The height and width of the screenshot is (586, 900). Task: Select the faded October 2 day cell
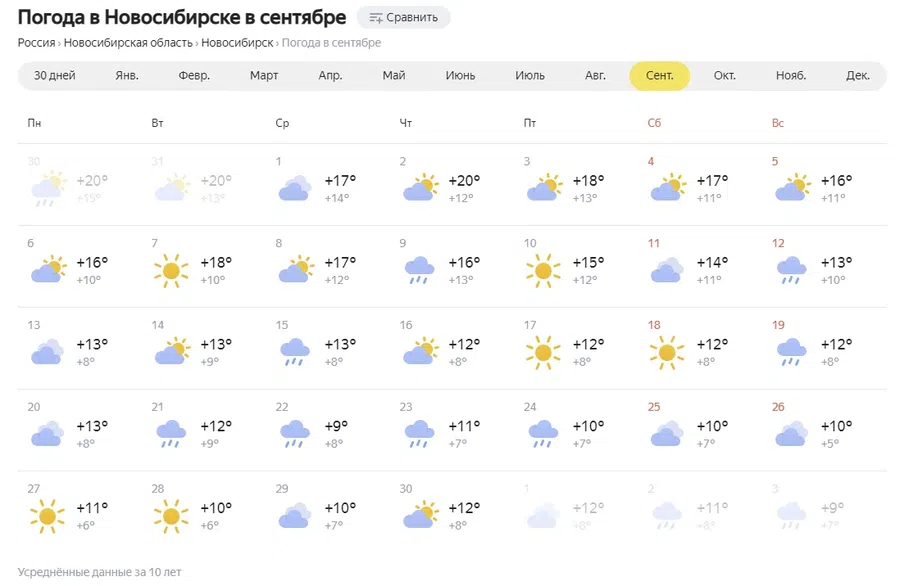700,512
